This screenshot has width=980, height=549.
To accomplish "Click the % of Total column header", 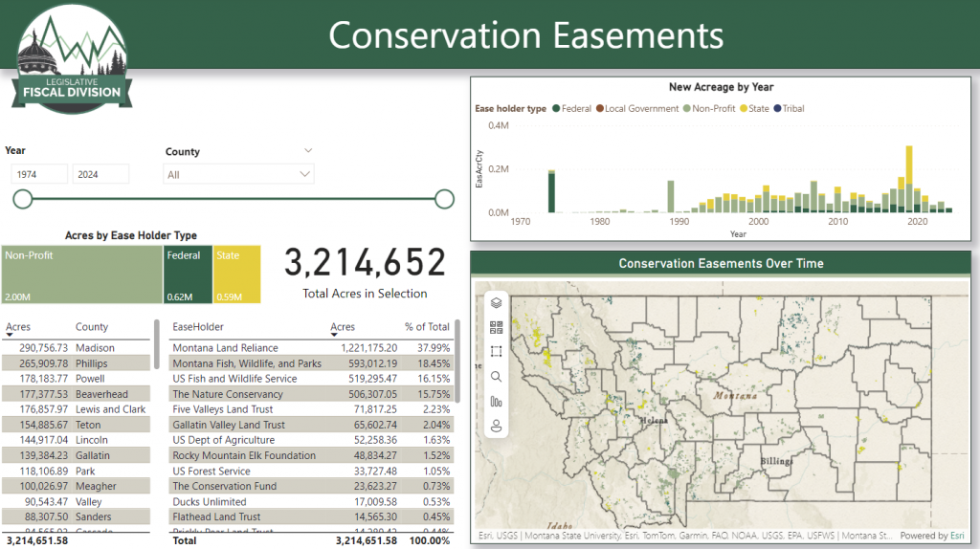I will 426,327.
